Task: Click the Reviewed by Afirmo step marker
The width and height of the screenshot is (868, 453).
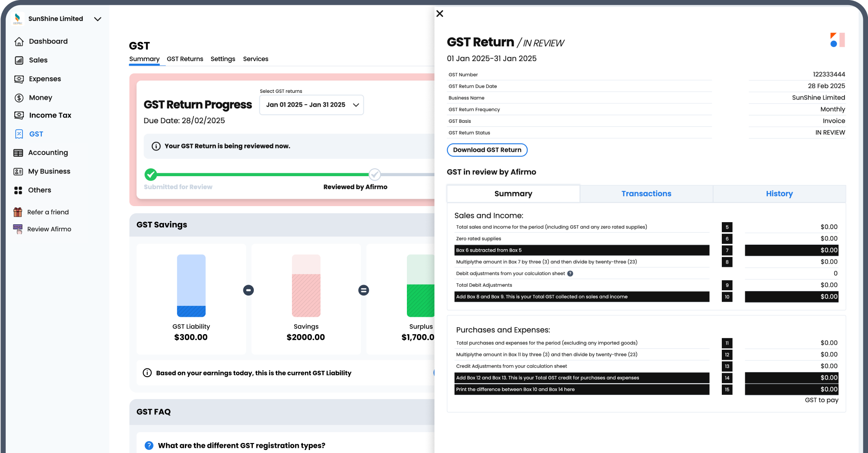Action: (x=375, y=174)
